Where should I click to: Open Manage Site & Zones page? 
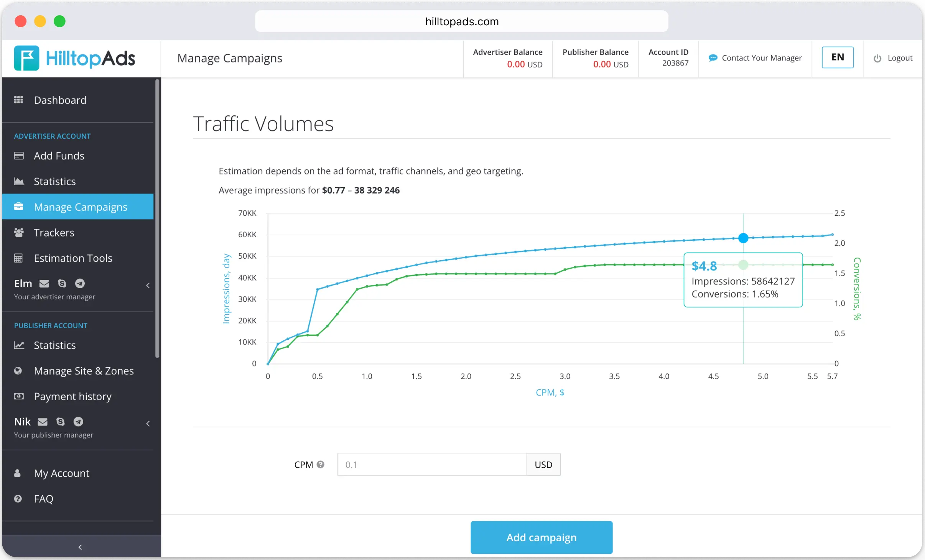[x=84, y=371]
